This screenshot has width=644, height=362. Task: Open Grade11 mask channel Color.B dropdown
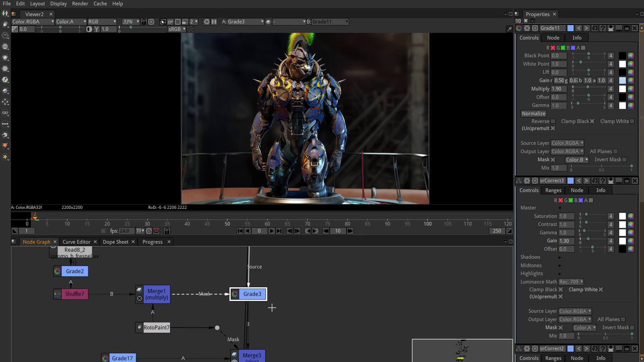(x=577, y=160)
